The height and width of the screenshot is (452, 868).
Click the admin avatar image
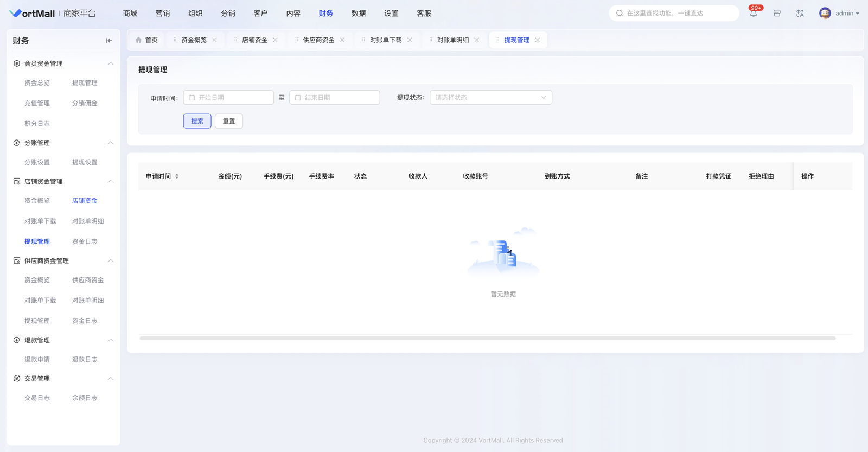(x=825, y=14)
